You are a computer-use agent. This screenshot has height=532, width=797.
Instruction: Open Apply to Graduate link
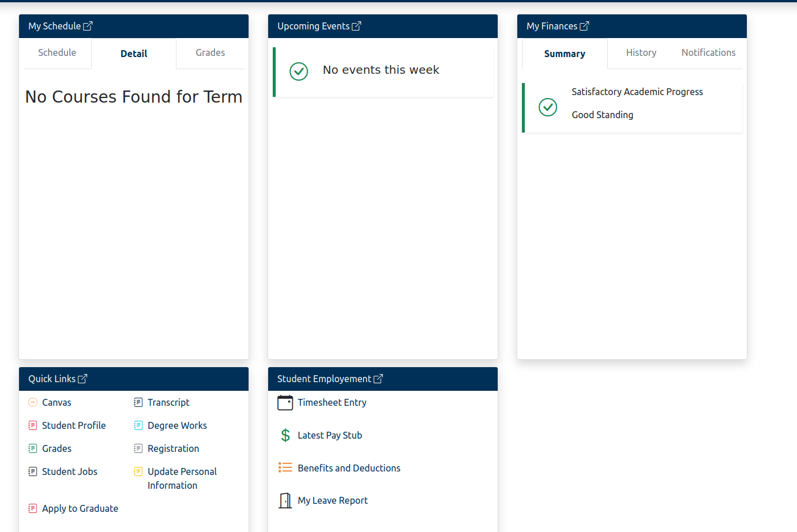pyautogui.click(x=80, y=508)
